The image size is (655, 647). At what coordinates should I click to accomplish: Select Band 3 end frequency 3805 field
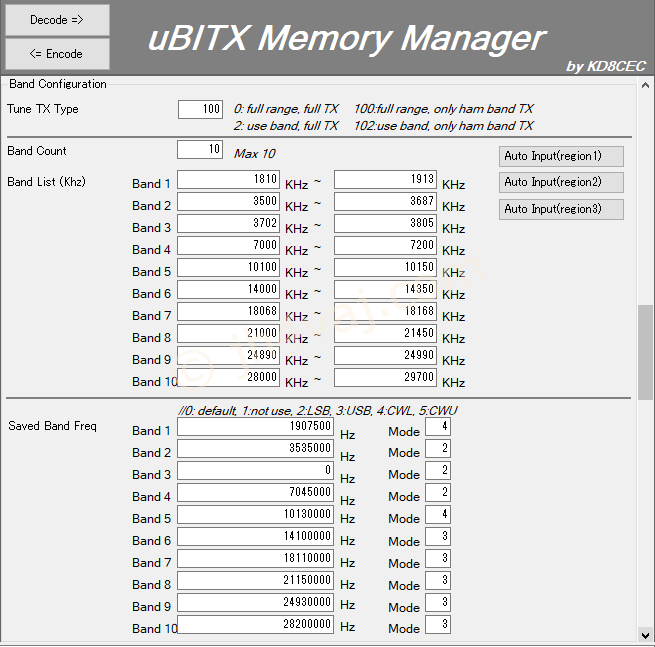point(386,223)
